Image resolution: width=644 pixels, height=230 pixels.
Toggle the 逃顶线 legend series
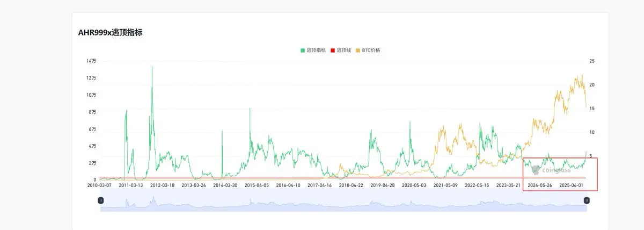pos(341,50)
